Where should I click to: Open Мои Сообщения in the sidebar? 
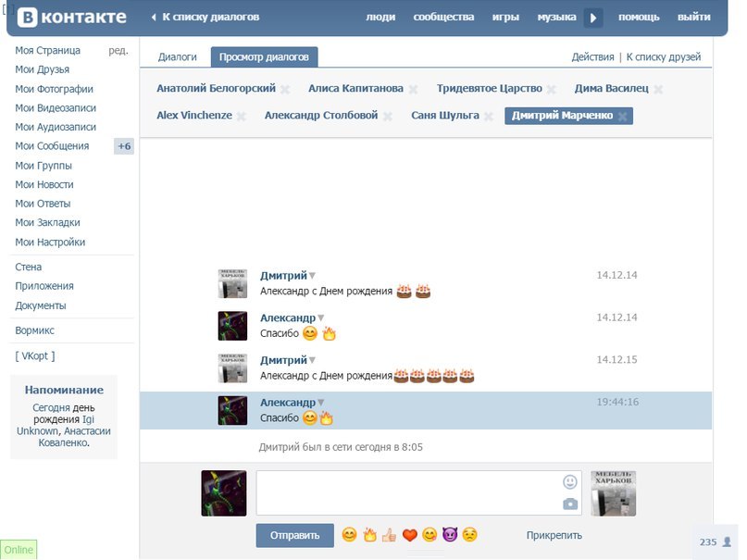pyautogui.click(x=52, y=146)
